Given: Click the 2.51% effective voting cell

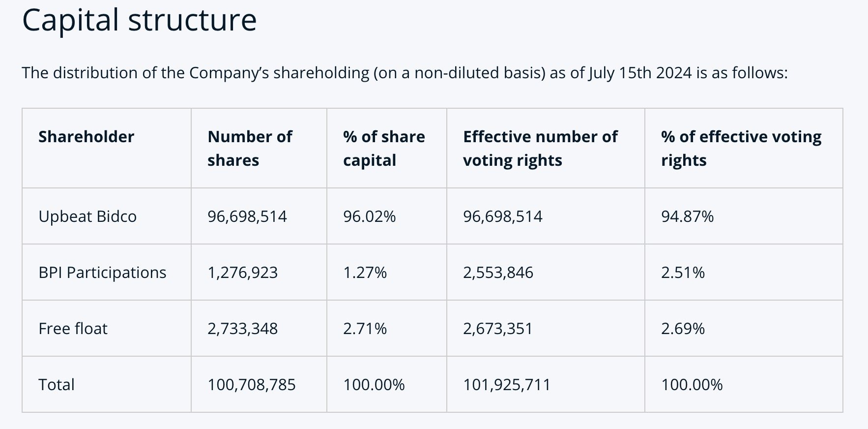Looking at the screenshot, I should point(683,273).
